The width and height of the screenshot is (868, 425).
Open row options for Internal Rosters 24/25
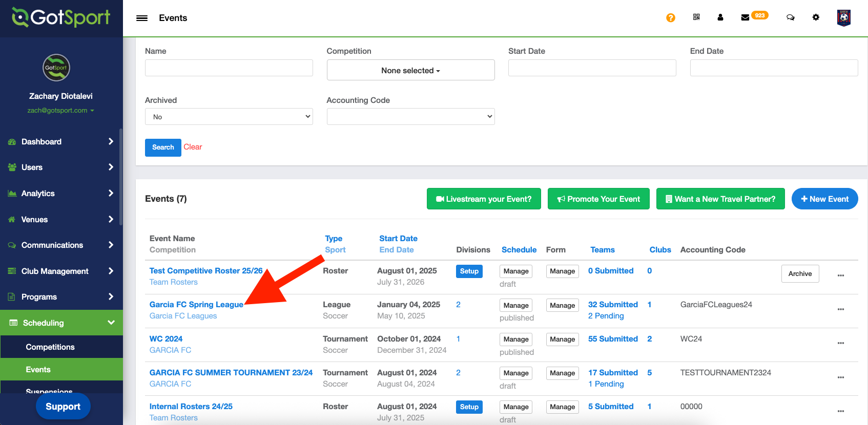841,411
